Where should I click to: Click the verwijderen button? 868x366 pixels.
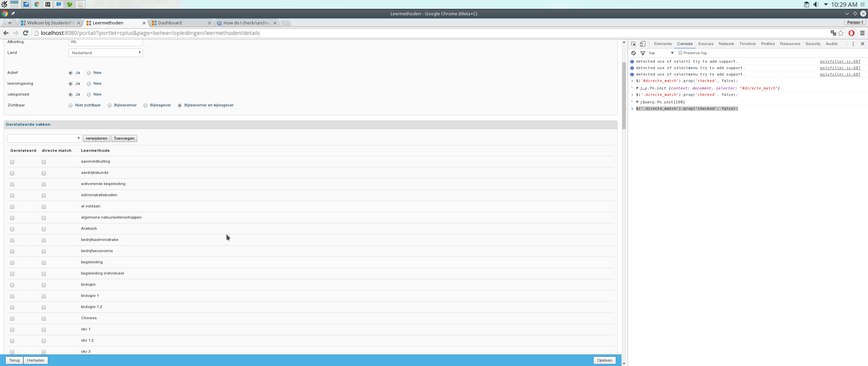[96, 138]
